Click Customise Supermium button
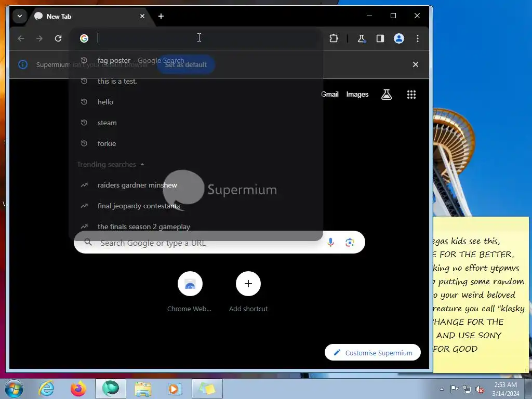This screenshot has height=399, width=532. pos(373,353)
